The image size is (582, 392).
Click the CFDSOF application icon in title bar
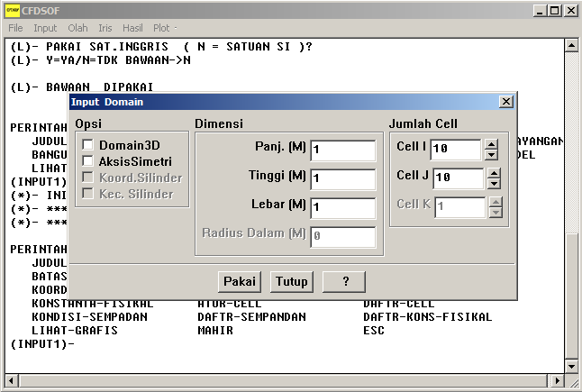[x=13, y=11]
